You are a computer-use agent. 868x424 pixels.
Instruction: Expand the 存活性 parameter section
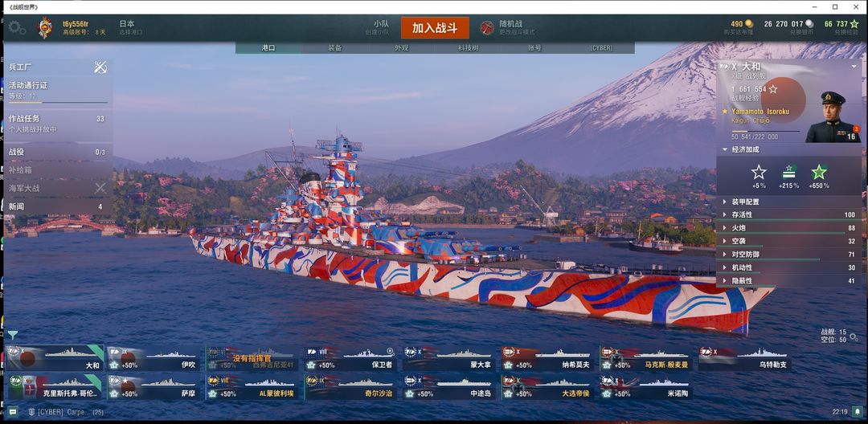click(x=790, y=214)
